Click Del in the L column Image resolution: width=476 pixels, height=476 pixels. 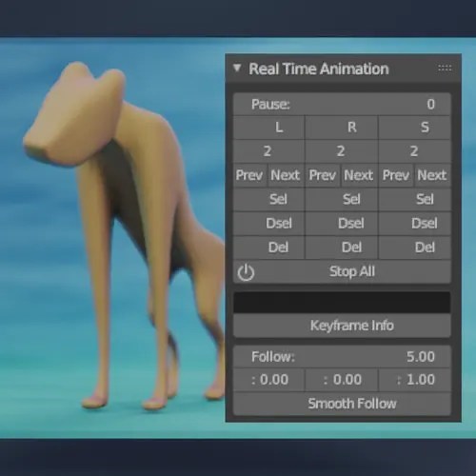(x=268, y=248)
